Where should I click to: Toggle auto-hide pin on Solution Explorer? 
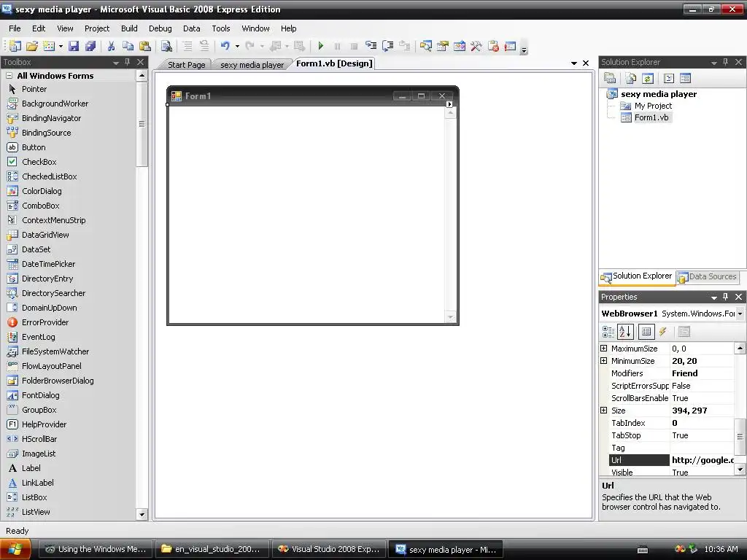pos(726,62)
